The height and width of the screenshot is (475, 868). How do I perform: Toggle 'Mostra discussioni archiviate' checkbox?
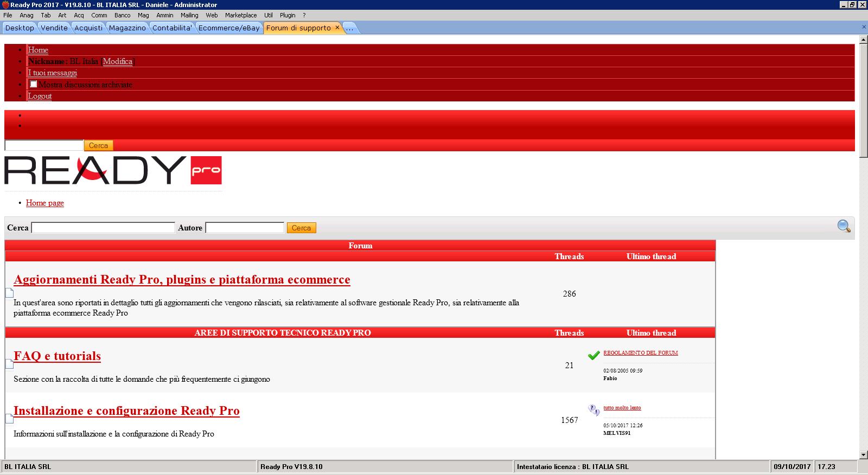(34, 84)
